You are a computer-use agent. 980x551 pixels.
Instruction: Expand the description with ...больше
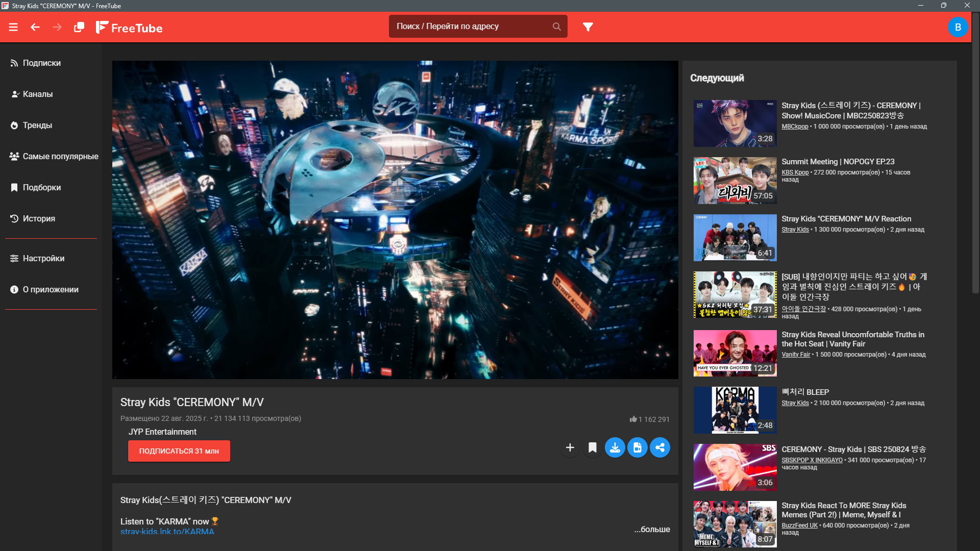click(652, 529)
